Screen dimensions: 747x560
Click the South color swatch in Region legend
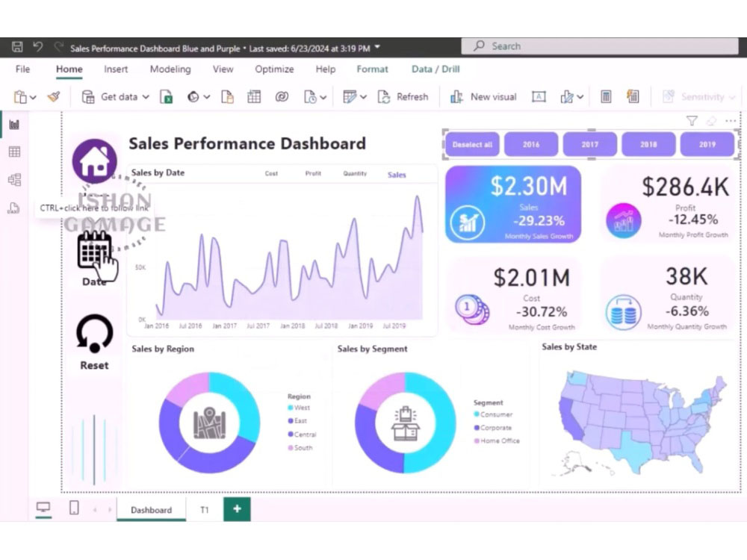290,447
